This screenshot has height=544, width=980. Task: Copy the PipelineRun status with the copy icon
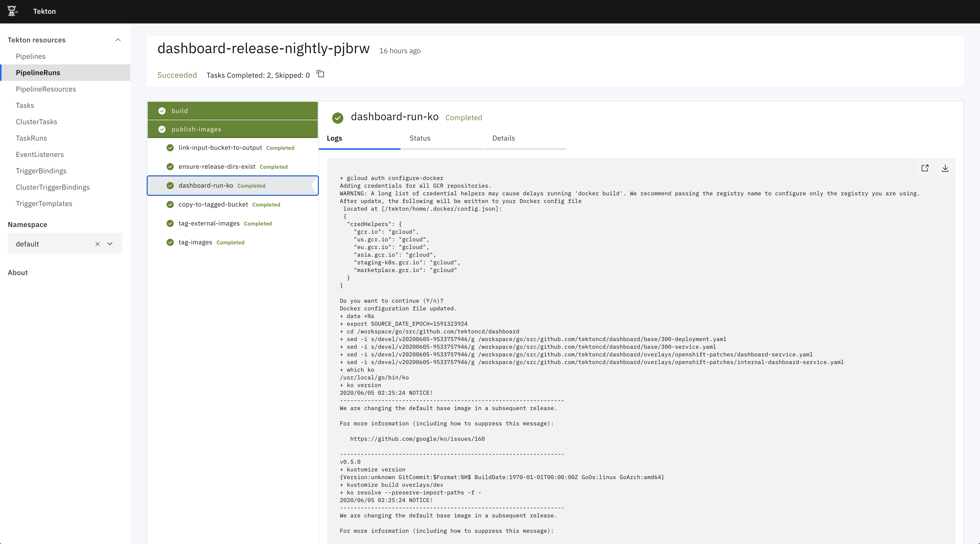tap(321, 74)
